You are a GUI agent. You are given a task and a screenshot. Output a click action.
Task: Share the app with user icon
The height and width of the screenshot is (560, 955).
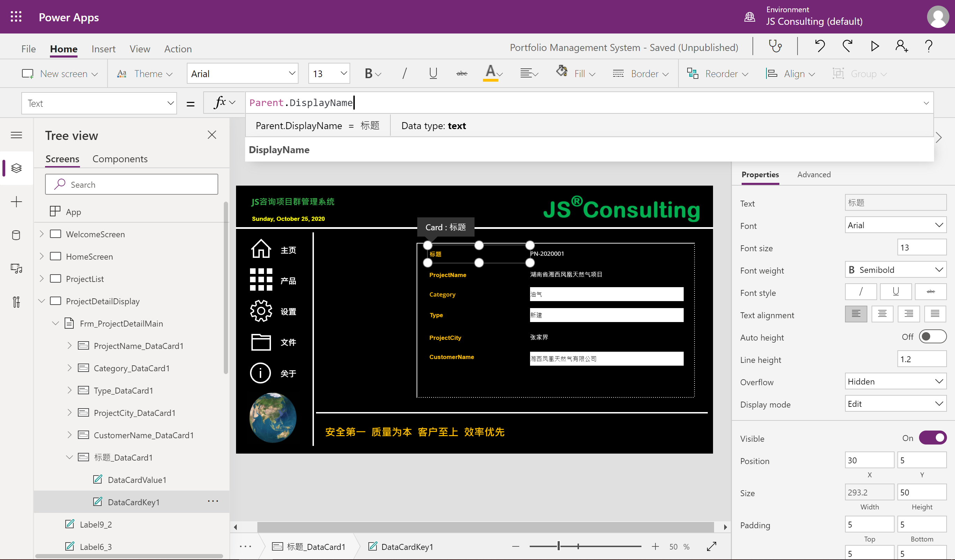tap(902, 46)
